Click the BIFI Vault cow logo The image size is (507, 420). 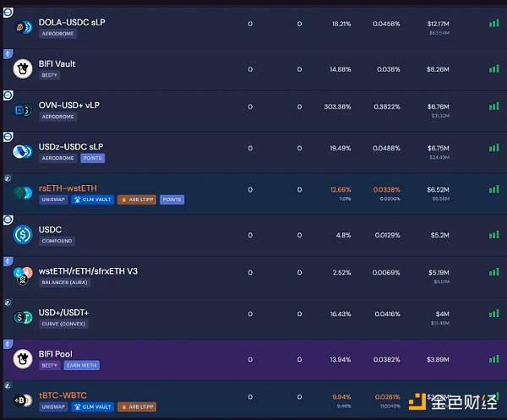(23, 69)
